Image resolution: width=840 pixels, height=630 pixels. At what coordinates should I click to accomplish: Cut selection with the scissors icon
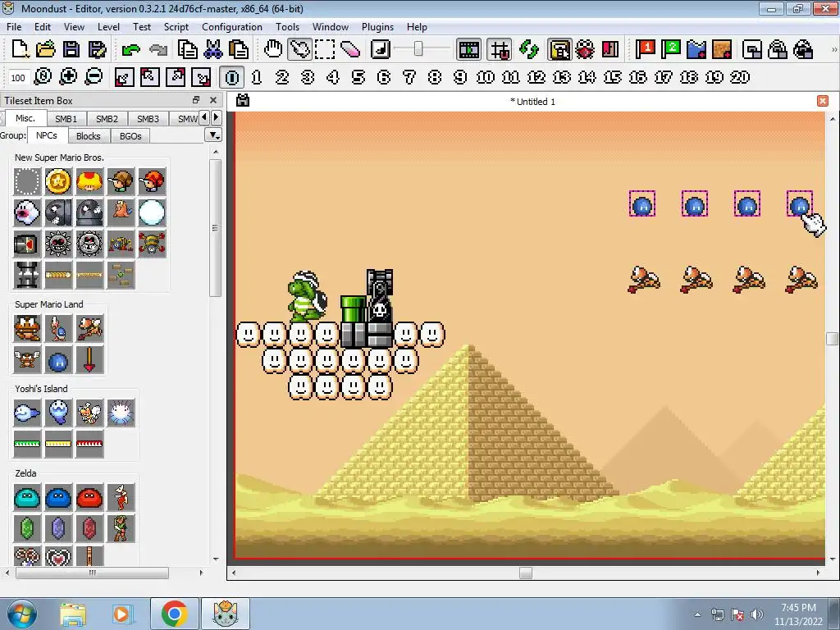pos(212,49)
